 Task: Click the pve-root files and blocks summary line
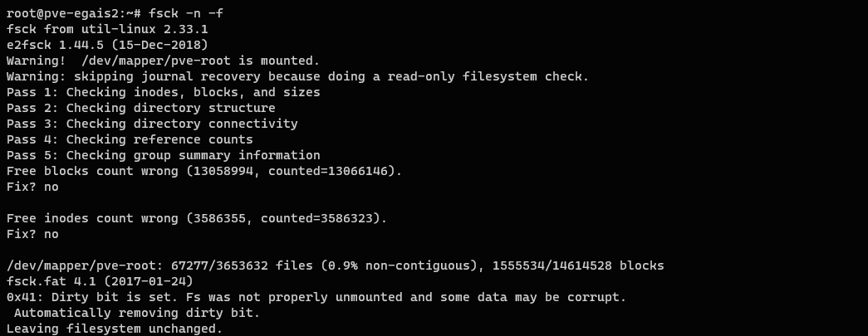coord(335,266)
